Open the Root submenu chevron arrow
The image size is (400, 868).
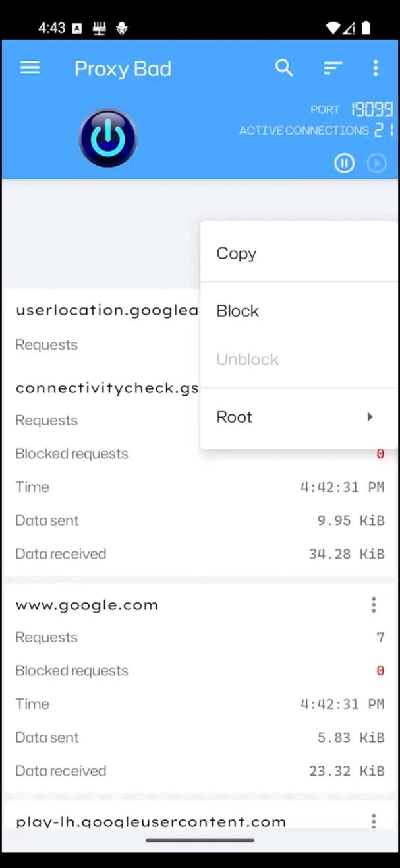(x=370, y=416)
